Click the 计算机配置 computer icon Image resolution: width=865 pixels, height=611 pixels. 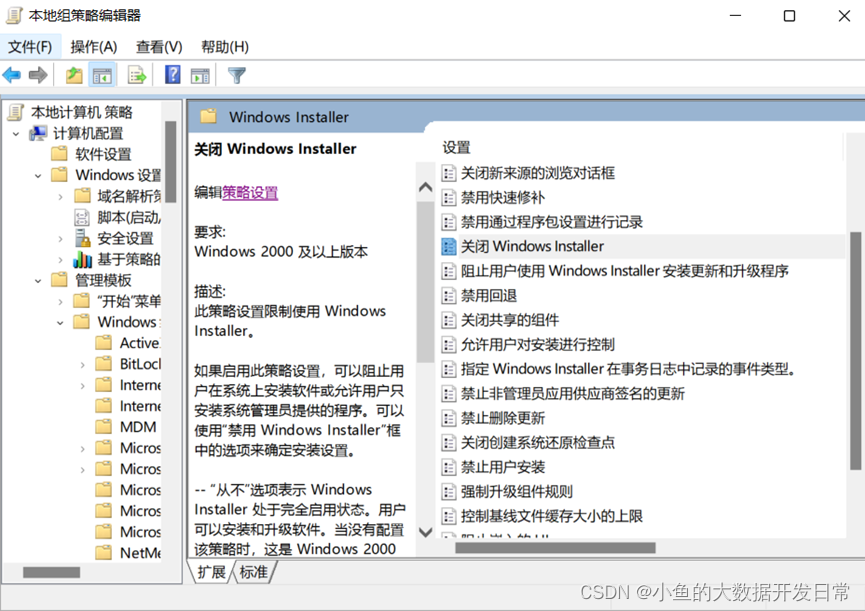click(x=38, y=133)
